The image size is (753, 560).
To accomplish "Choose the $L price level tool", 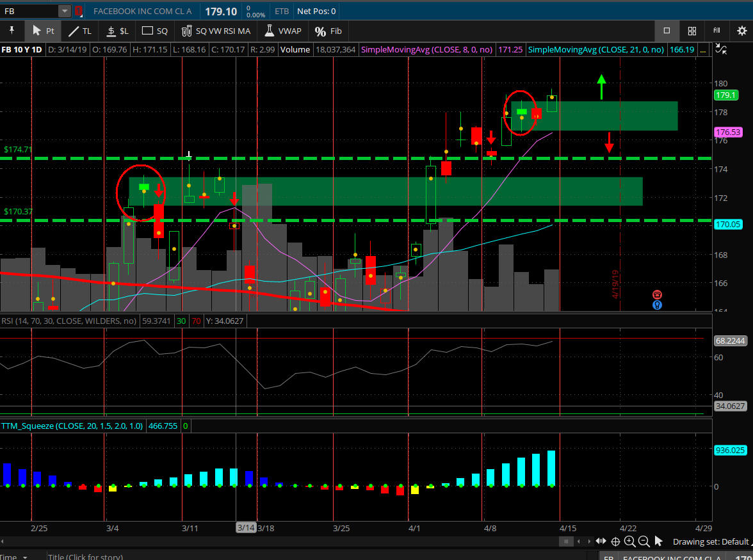I will click(117, 31).
